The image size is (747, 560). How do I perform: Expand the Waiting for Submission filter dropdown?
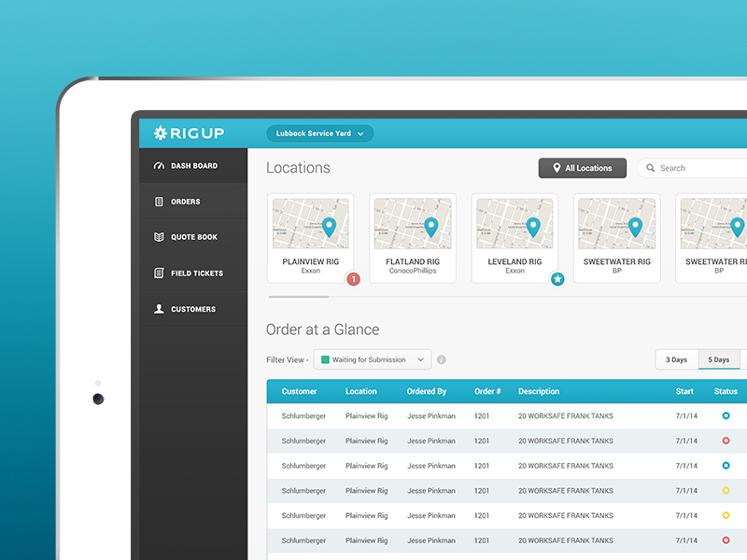coord(372,359)
